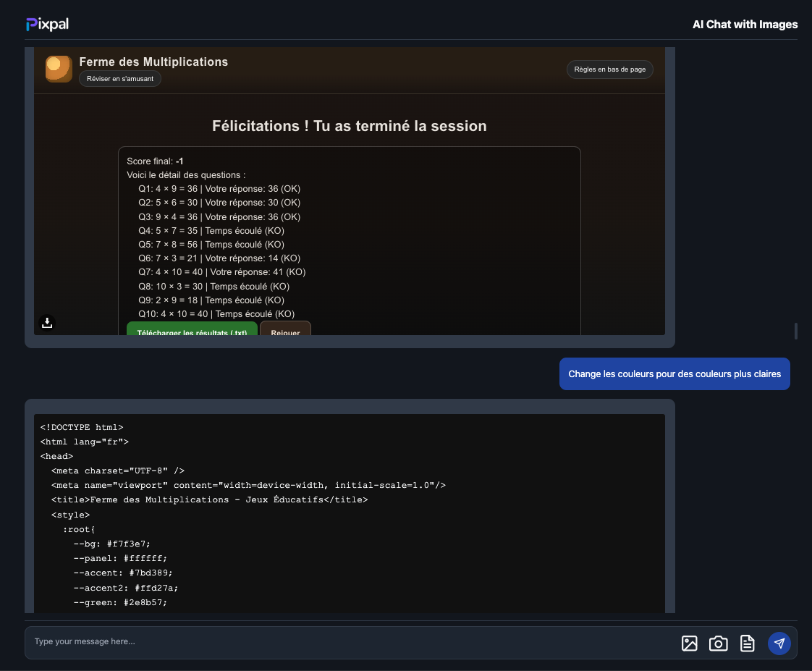The height and width of the screenshot is (671, 812).
Task: Focus the Type your message here field
Action: (x=347, y=642)
